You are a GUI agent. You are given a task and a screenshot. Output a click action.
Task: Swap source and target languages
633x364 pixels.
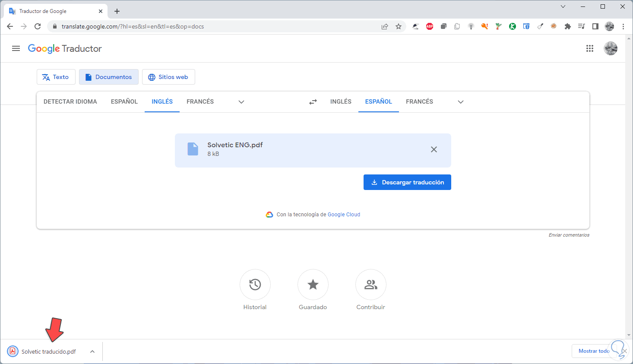click(x=313, y=102)
